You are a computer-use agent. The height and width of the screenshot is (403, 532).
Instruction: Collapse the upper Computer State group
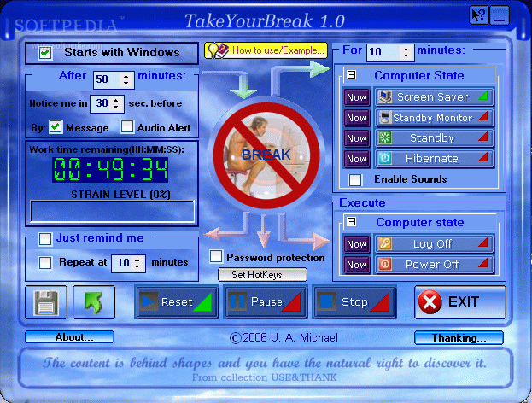coord(352,75)
